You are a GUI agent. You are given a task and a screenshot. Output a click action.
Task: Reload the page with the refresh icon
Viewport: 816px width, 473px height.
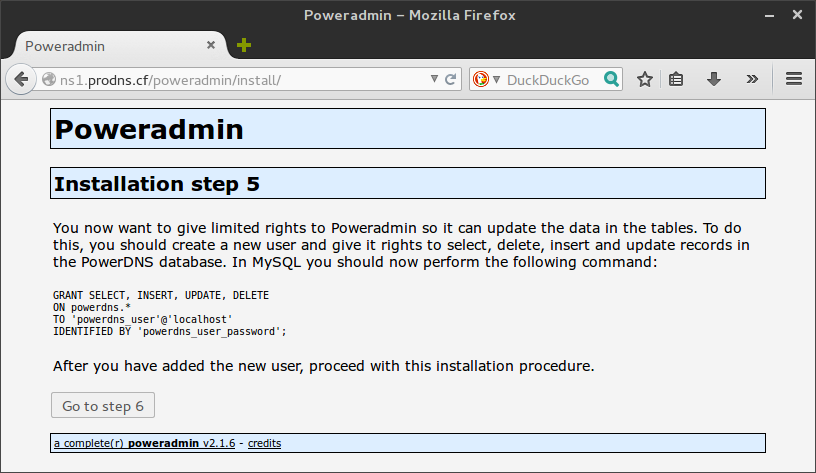click(x=451, y=79)
